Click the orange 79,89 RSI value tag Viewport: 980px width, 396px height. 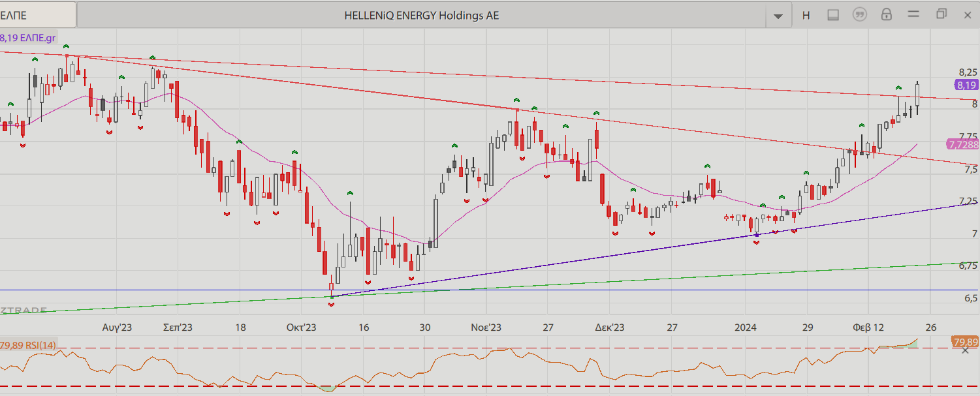point(966,342)
